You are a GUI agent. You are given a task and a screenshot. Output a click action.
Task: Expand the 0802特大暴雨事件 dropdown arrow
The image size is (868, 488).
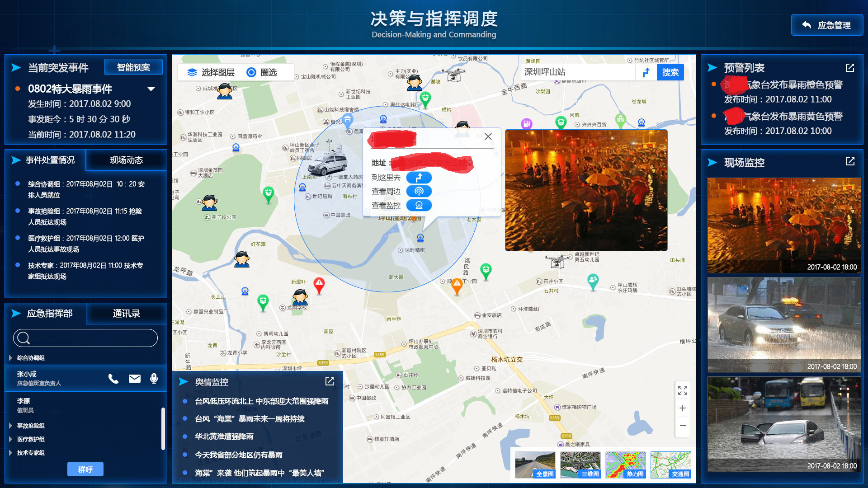coord(151,89)
